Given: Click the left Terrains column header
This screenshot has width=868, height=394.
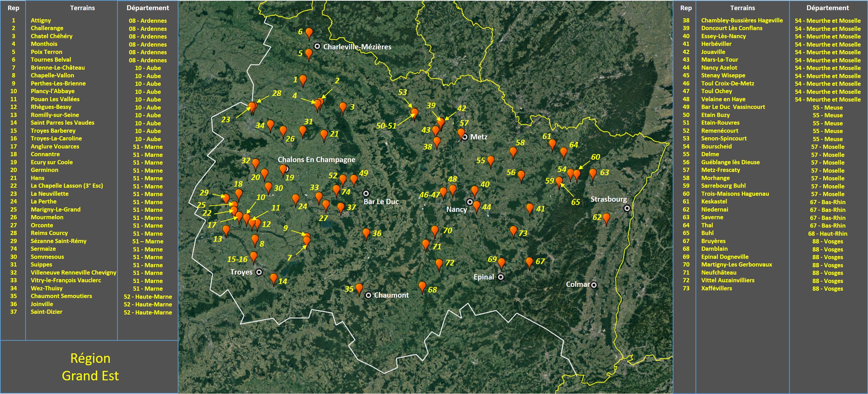Looking at the screenshot, I should [82, 8].
